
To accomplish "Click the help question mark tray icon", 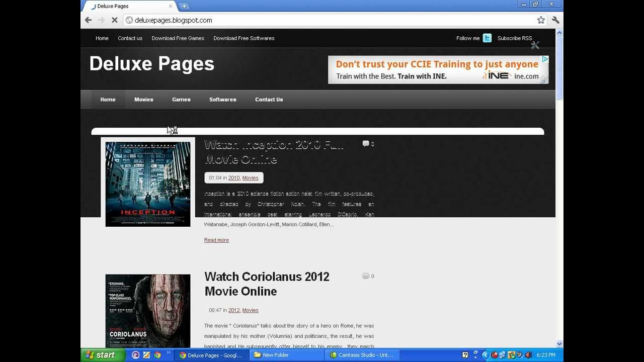I will (x=465, y=355).
